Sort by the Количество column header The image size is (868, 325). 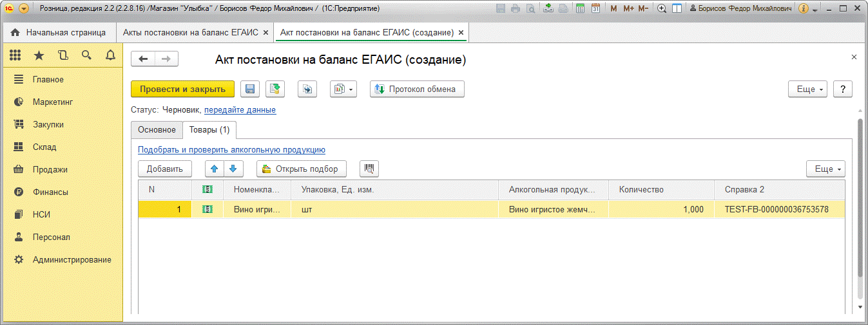(661, 190)
